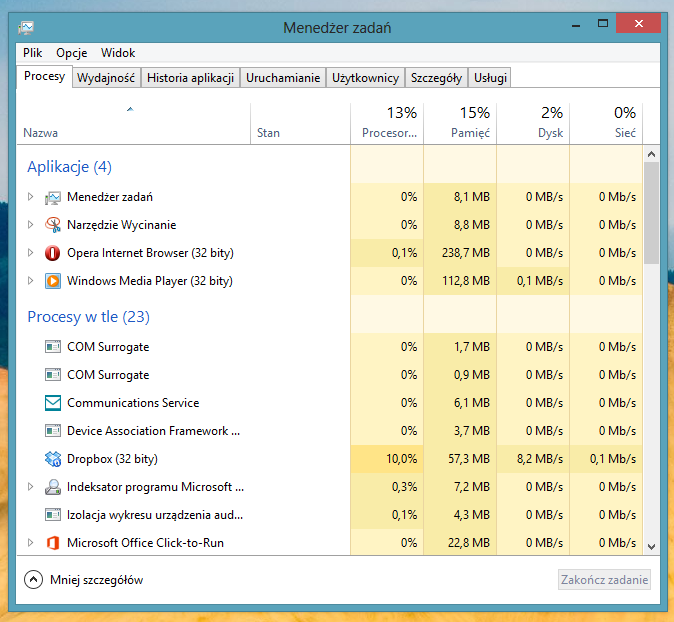Switch to the Szczegóły tab

[436, 78]
